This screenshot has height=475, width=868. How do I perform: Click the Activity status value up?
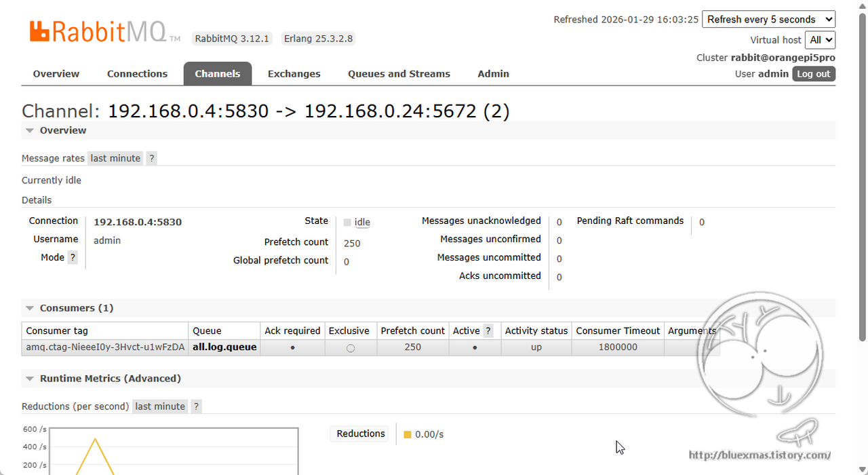536,347
